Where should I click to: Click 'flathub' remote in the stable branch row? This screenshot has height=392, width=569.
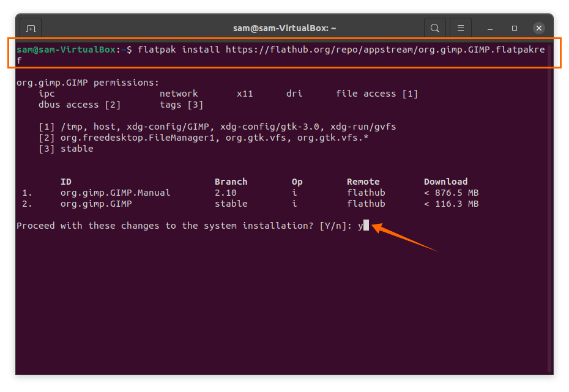coord(366,204)
